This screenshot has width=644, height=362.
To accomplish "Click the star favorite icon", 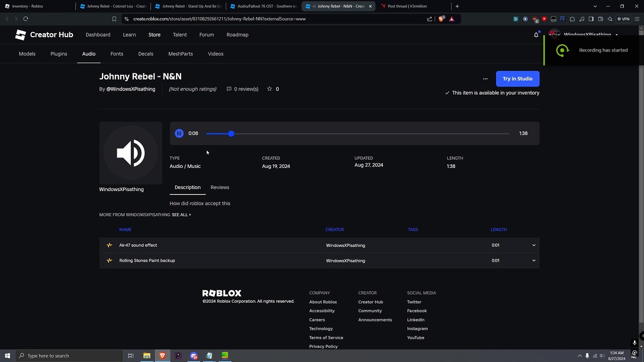I will [x=270, y=89].
